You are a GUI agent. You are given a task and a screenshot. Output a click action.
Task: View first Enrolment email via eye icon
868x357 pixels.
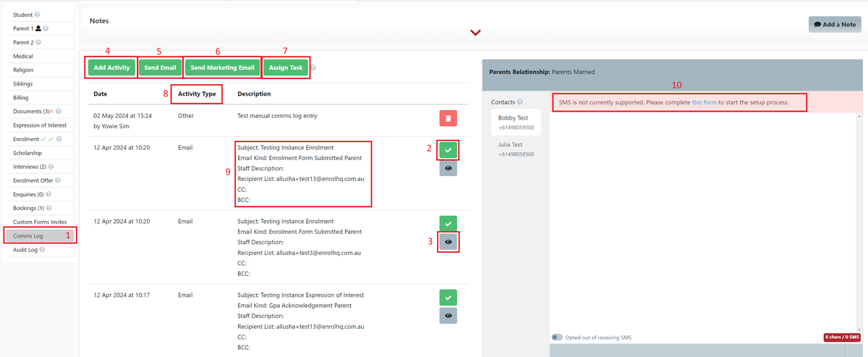[x=448, y=168]
